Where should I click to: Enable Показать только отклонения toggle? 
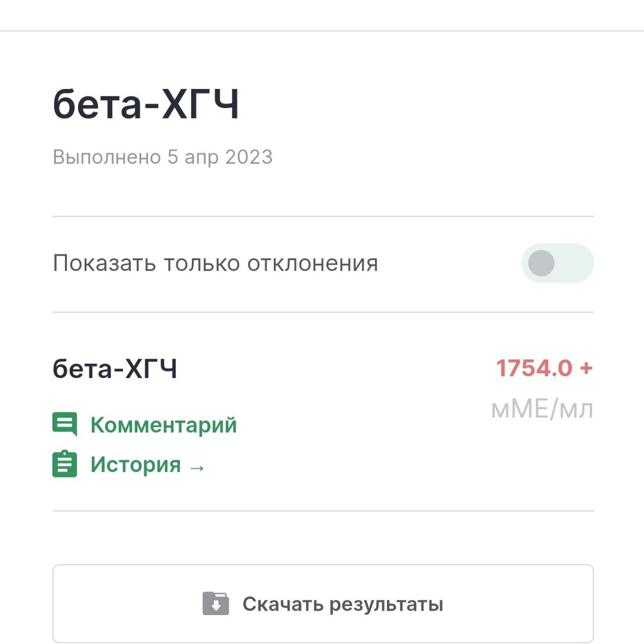click(x=558, y=263)
